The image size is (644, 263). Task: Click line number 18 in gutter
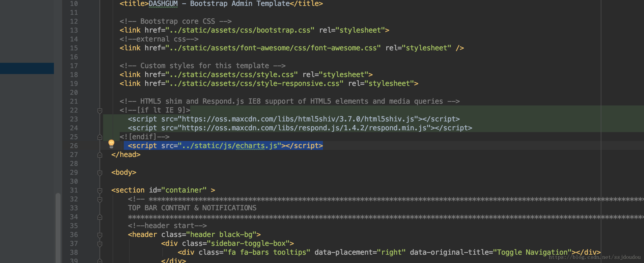pyautogui.click(x=74, y=75)
